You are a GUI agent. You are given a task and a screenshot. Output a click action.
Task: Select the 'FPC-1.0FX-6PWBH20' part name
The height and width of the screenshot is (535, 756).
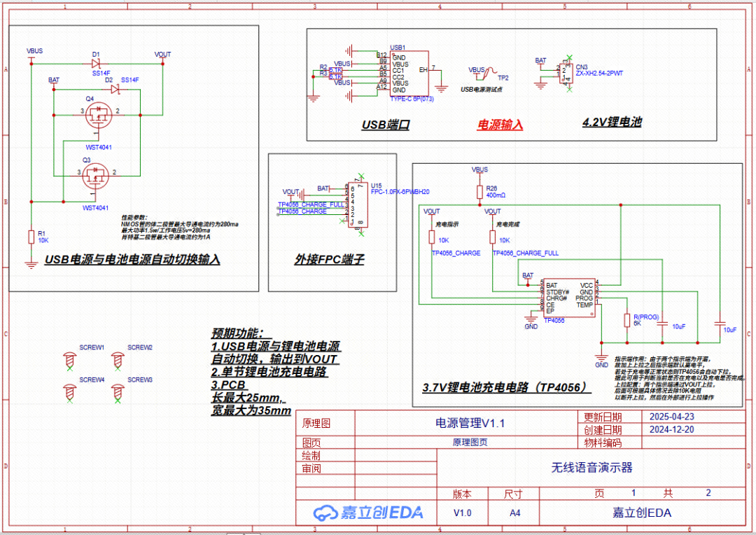[400, 191]
